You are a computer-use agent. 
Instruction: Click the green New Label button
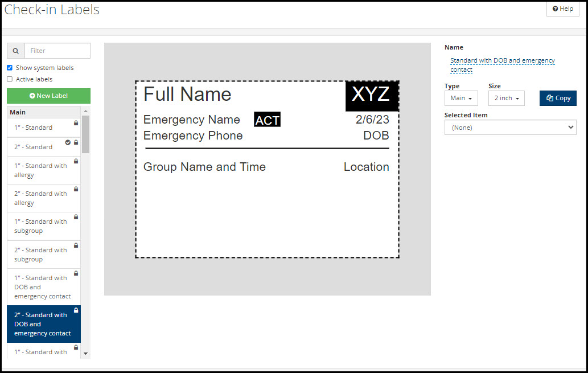click(49, 96)
